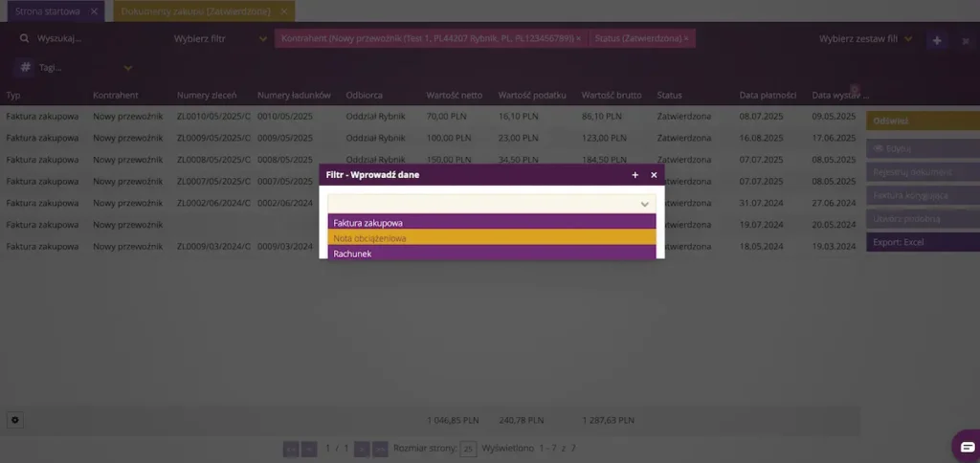The width and height of the screenshot is (980, 463).
Task: Sort by the Typ column header
Action: tap(13, 96)
